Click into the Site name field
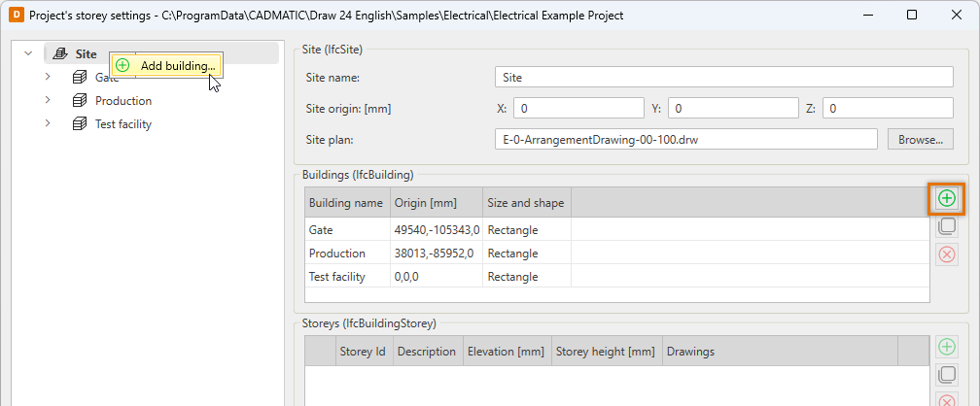The width and height of the screenshot is (980, 406). pos(723,77)
